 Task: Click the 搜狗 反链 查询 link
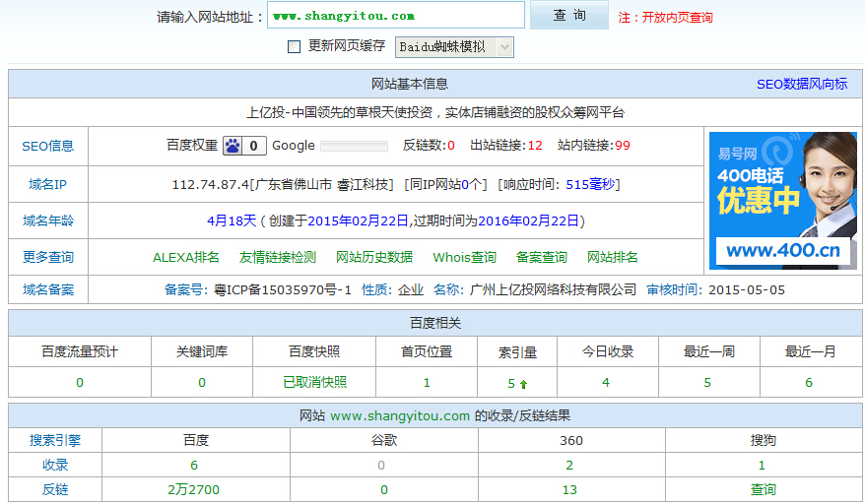763,489
